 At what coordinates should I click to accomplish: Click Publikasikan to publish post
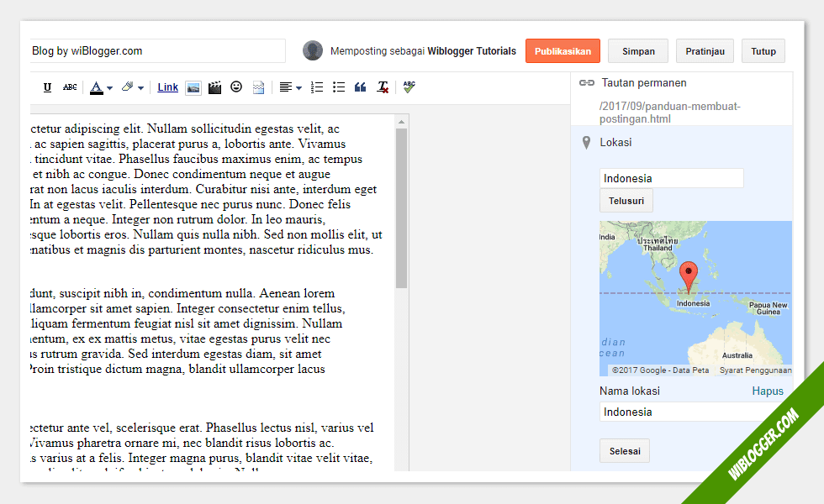click(x=563, y=51)
